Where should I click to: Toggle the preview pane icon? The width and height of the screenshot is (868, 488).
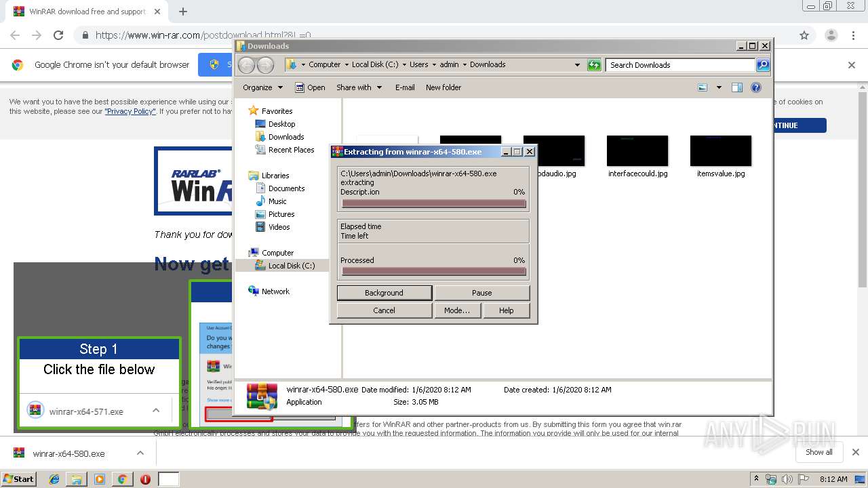coord(737,87)
